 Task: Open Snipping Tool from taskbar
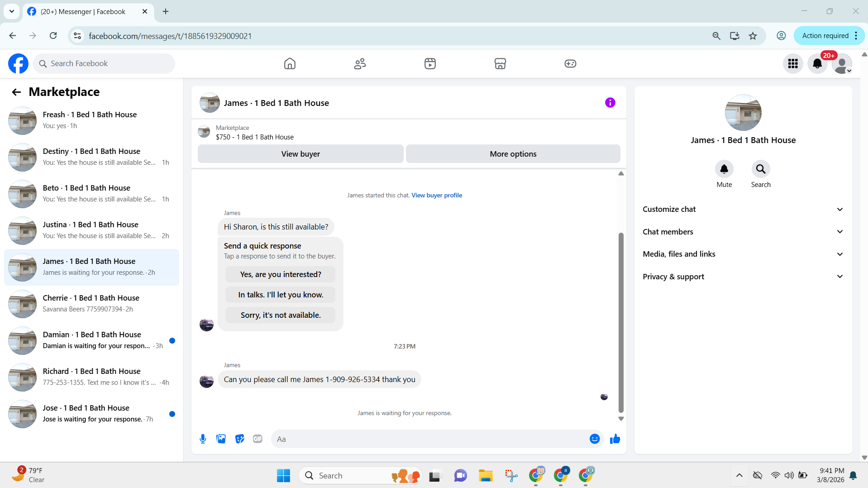[511, 475]
